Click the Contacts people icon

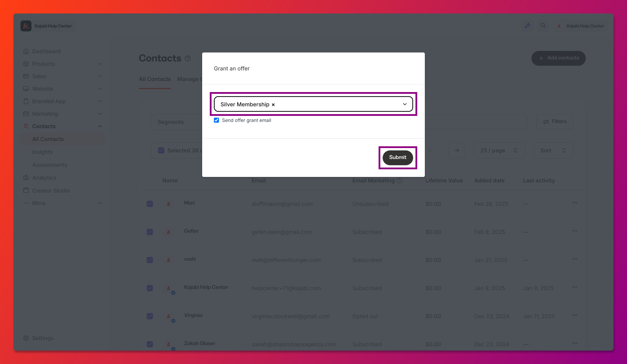click(26, 126)
